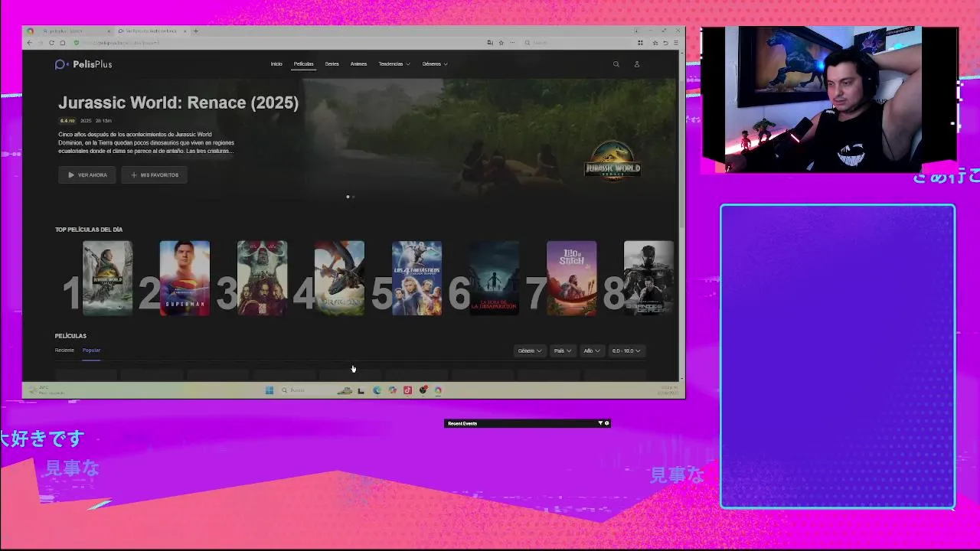Open new tab with plus button
980x551 pixels.
(x=195, y=31)
